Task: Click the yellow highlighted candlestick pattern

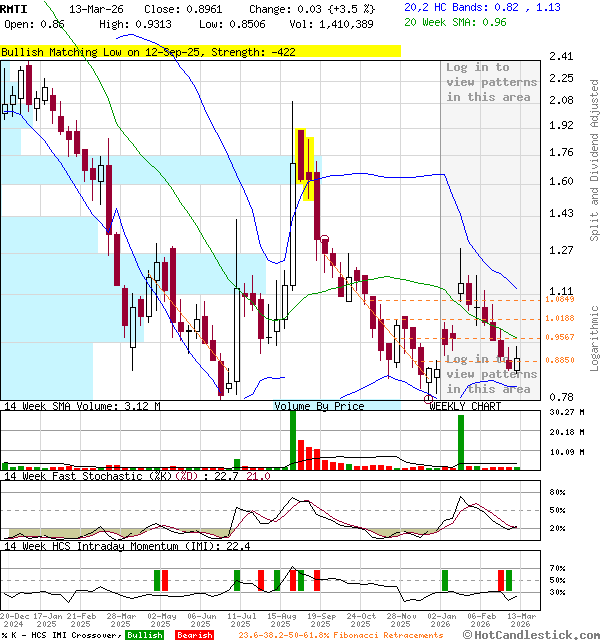Action: point(305,163)
